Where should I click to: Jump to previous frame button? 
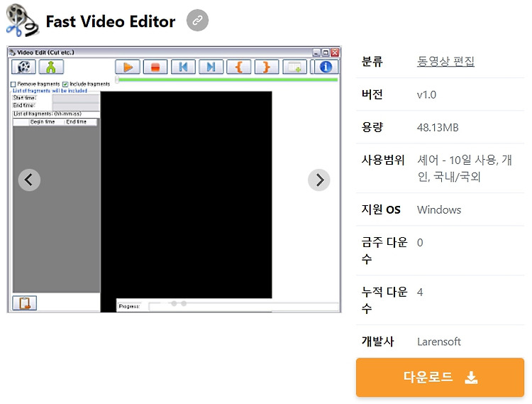(x=183, y=67)
